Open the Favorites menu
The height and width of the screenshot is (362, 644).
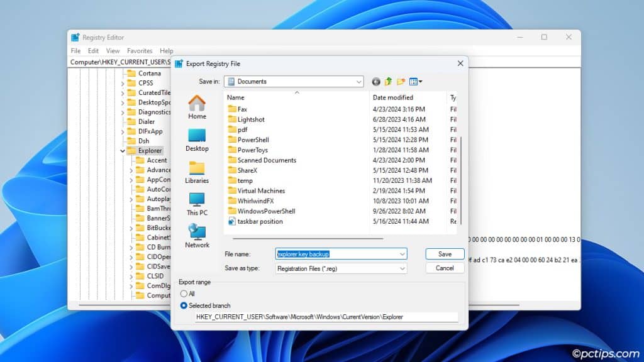point(140,50)
